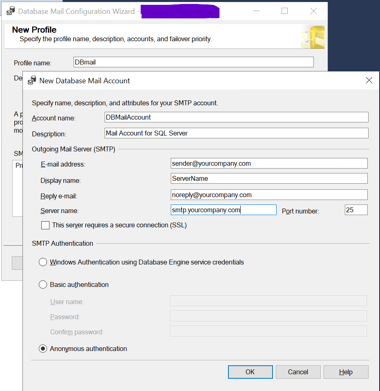
Task: Focus the Account name field
Action: coord(236,117)
